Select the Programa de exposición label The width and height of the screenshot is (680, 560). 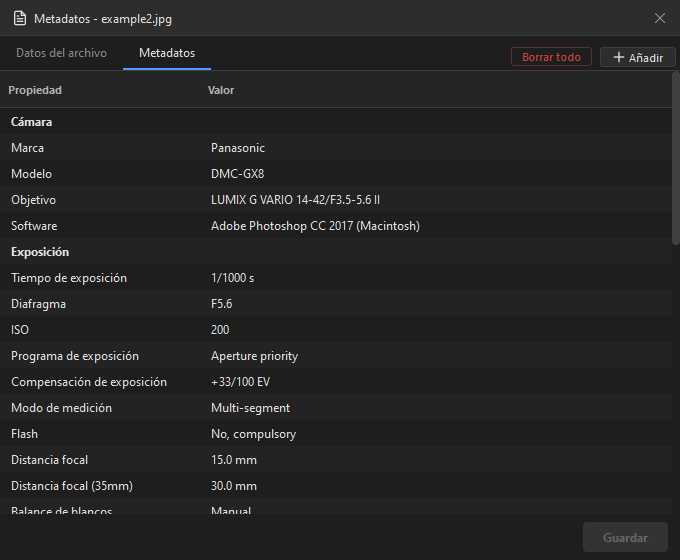pos(75,356)
